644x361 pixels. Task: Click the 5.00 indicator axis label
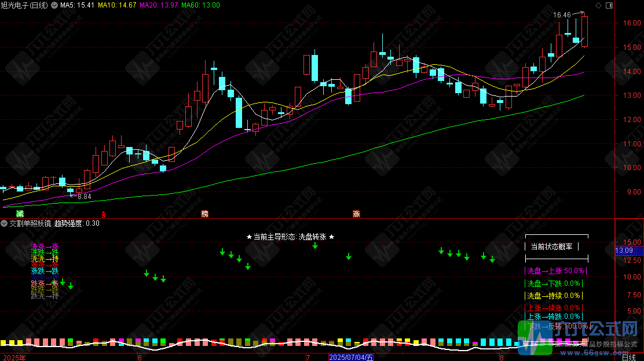point(634,311)
